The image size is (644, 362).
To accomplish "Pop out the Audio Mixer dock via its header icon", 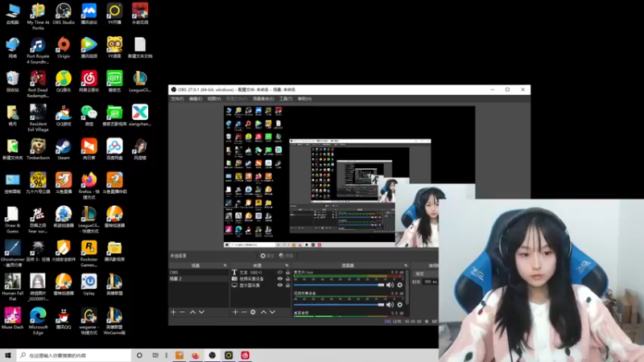I will [406, 265].
